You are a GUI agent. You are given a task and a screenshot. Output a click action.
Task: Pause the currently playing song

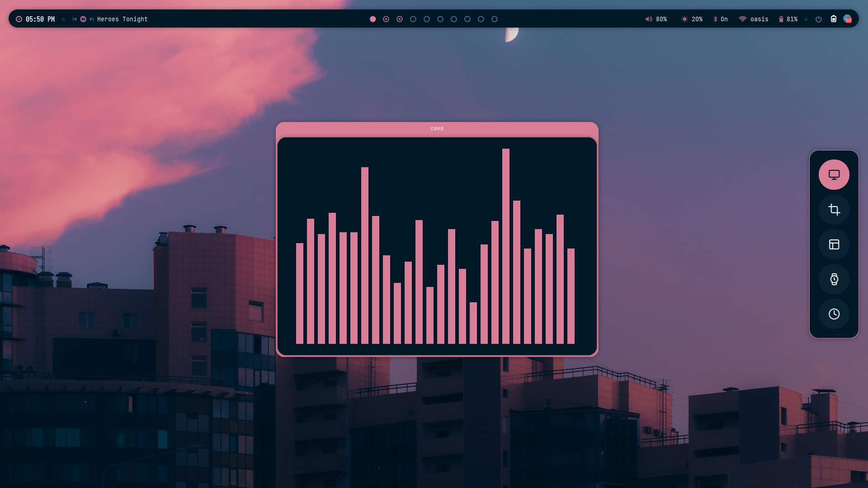pyautogui.click(x=83, y=19)
